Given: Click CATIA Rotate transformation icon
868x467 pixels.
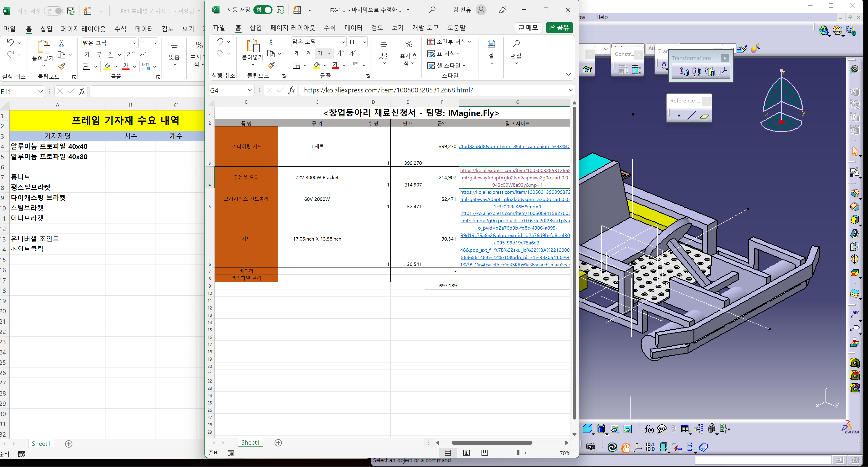Looking at the screenshot, I should tap(697, 71).
